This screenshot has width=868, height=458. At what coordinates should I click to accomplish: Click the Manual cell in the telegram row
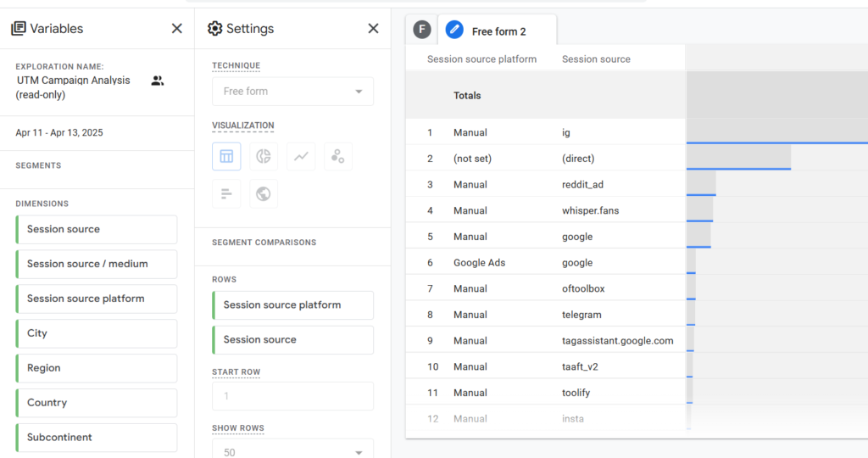470,315
